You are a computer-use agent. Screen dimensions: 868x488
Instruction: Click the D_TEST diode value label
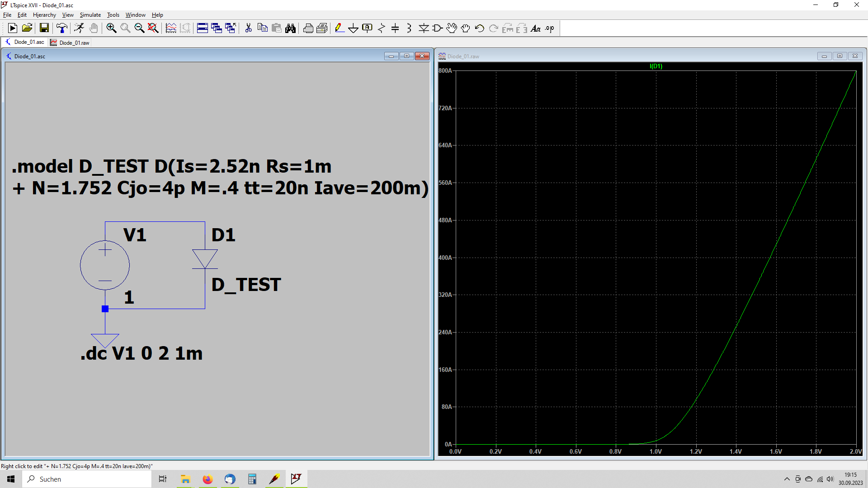pyautogui.click(x=246, y=285)
